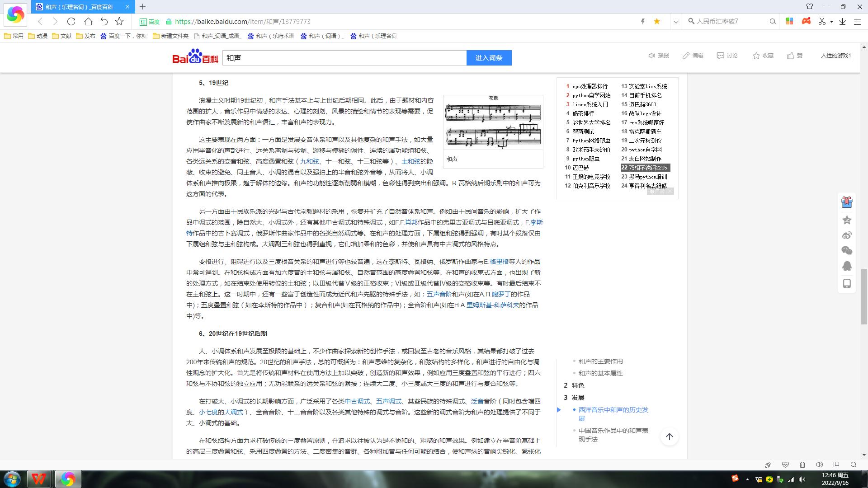The height and width of the screenshot is (488, 868).
Task: Toggle the reading mode icon in address bar
Action: point(642,21)
